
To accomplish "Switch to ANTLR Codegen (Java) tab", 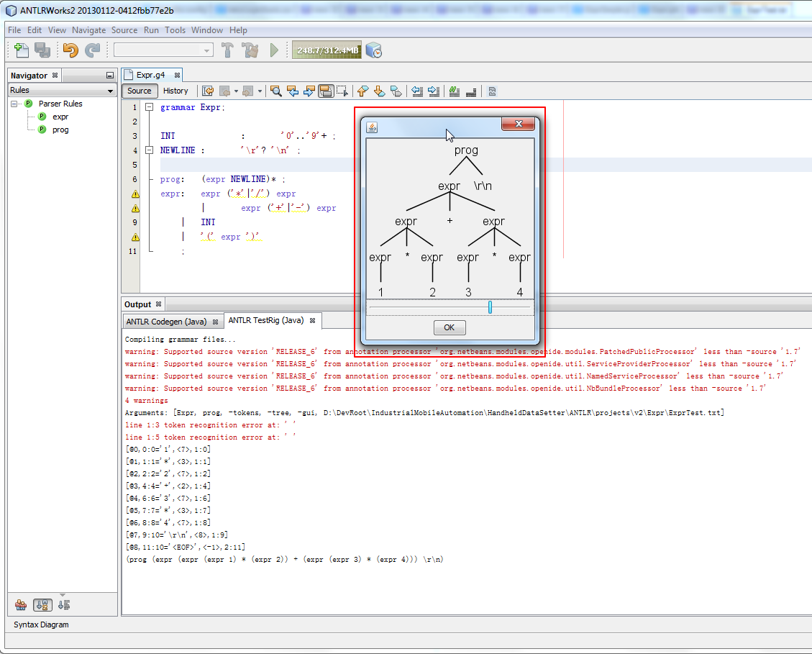I will point(166,322).
